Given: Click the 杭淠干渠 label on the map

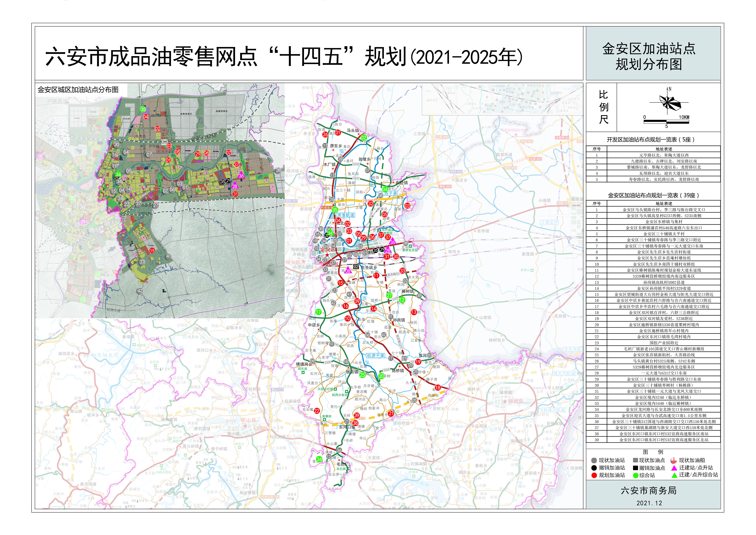Looking at the screenshot, I should [x=376, y=356].
